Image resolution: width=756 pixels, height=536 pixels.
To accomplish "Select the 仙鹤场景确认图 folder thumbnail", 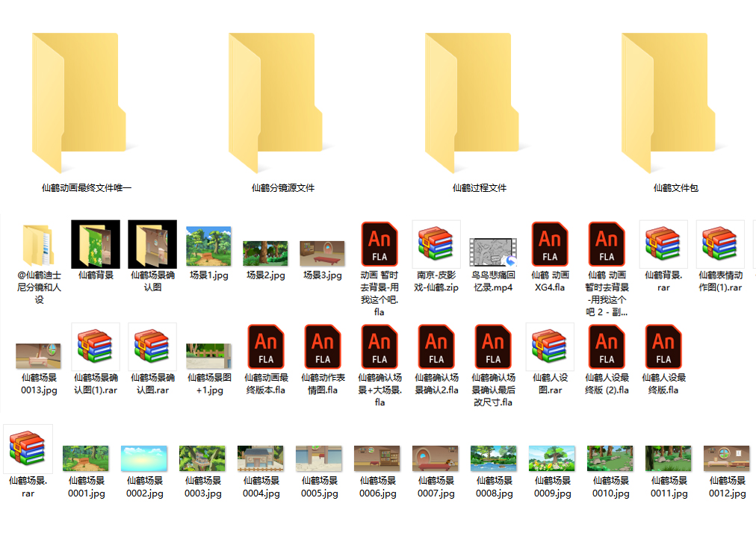I will click(152, 245).
